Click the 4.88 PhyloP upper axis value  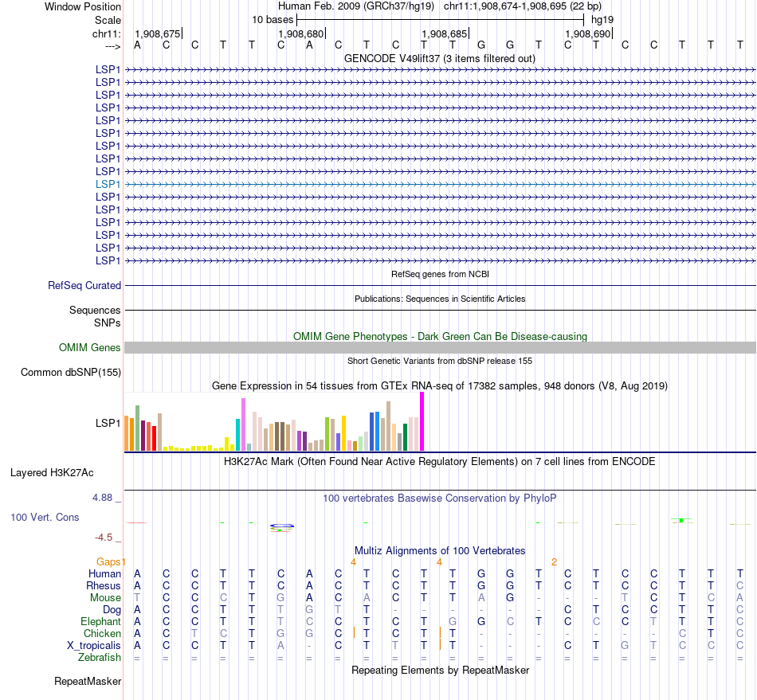click(x=102, y=498)
